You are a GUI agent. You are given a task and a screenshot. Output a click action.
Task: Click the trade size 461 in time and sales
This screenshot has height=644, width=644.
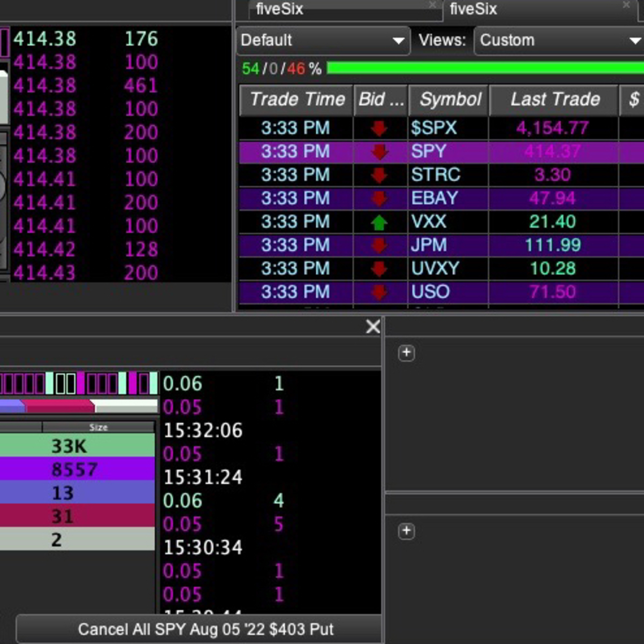141,86
